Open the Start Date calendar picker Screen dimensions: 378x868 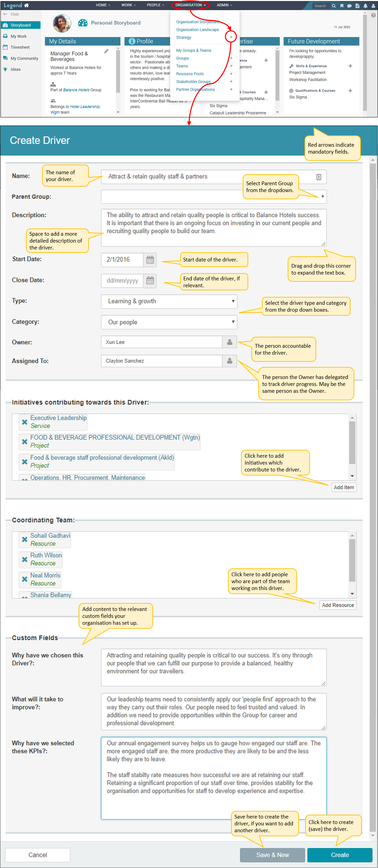[x=150, y=260]
